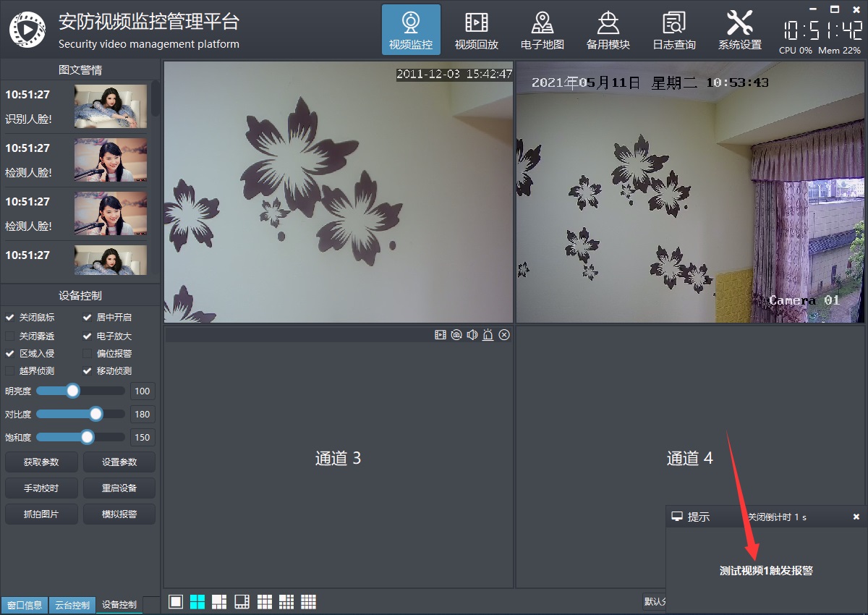Open the 视频回放 playback module
This screenshot has width=868, height=615.
(476, 30)
